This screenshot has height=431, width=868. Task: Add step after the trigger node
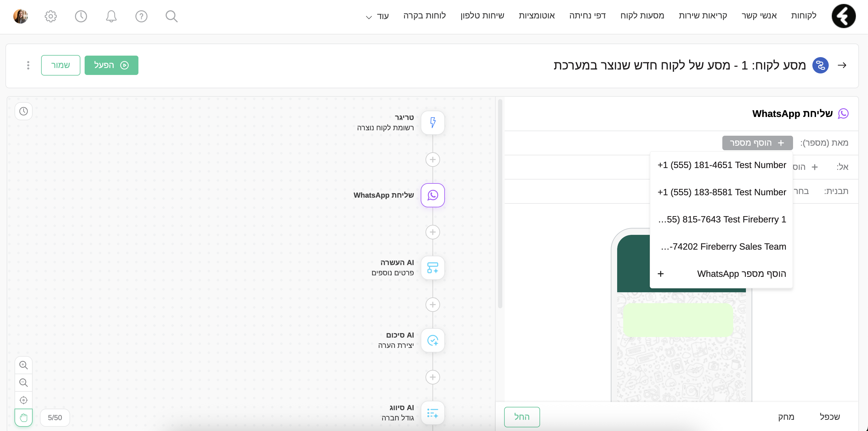coord(433,159)
